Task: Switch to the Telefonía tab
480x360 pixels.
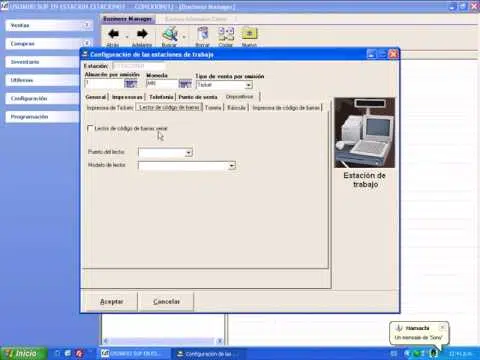Action: (x=161, y=97)
